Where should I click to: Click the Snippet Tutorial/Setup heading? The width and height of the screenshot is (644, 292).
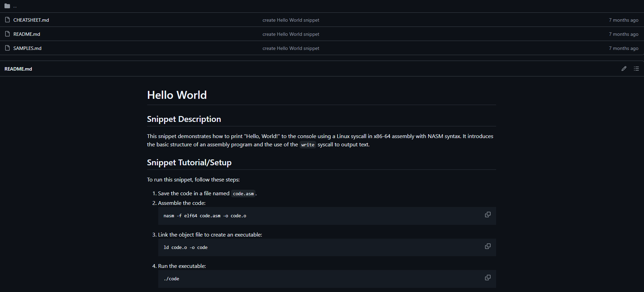pyautogui.click(x=189, y=163)
